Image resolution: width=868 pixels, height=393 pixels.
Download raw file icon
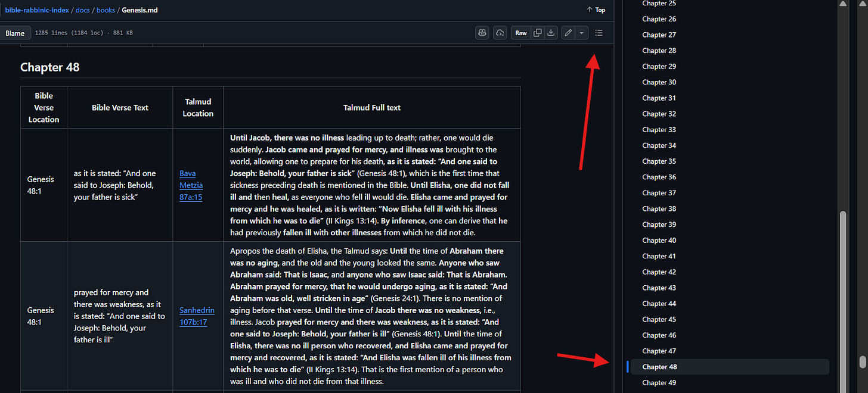click(x=551, y=33)
